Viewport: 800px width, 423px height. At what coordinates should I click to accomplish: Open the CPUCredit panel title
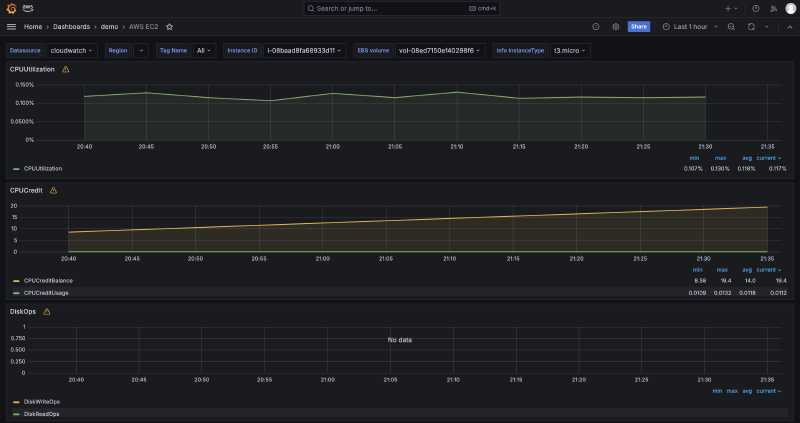[26, 190]
